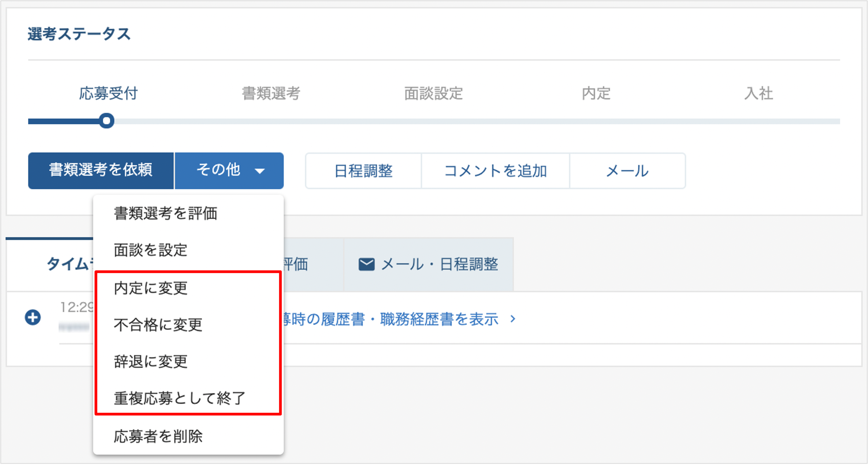Select 辞退に変更 option

[188, 362]
